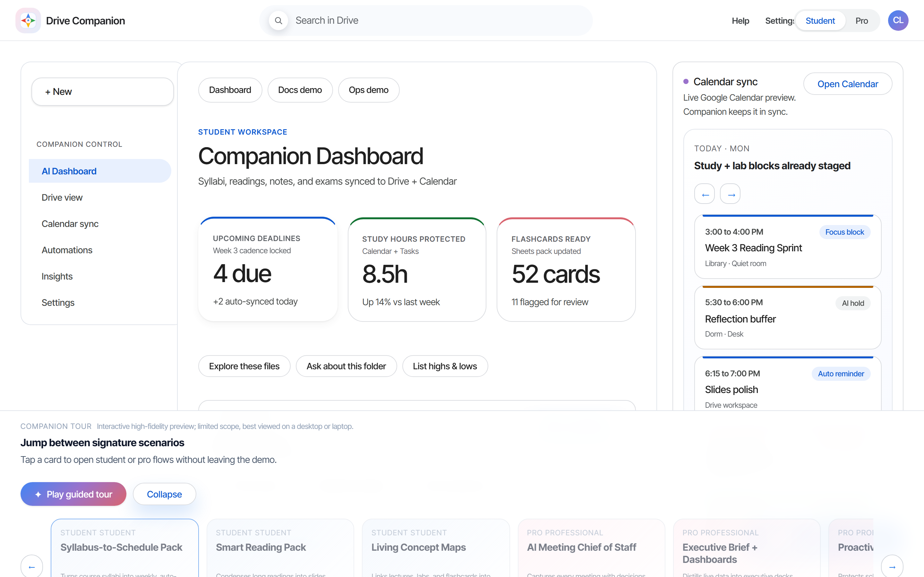Select the Ops demo tab

pyautogui.click(x=369, y=90)
